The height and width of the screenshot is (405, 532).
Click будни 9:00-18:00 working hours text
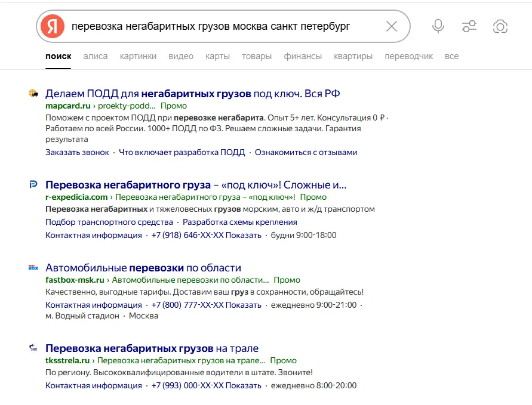coord(304,235)
